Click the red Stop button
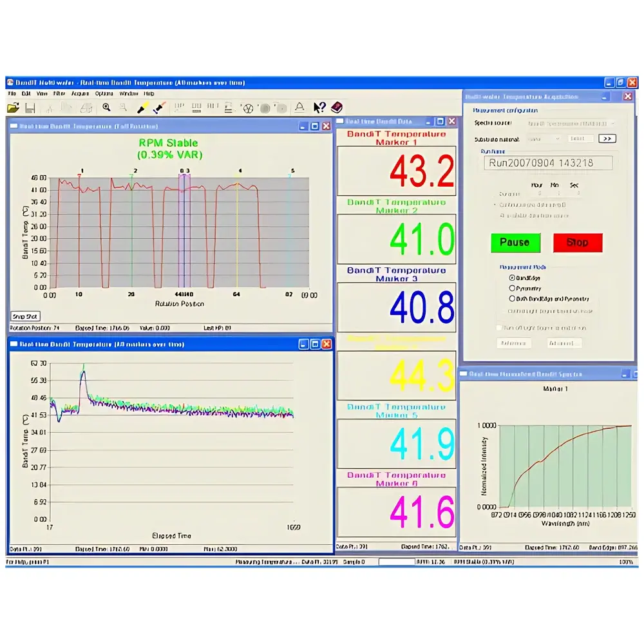644x644 pixels. pos(578,242)
